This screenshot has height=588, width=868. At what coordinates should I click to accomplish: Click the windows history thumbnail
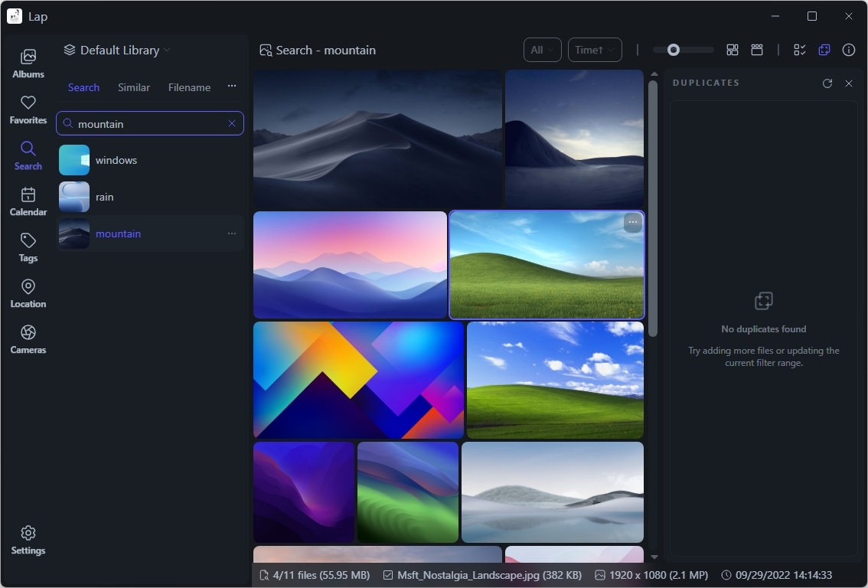74,160
